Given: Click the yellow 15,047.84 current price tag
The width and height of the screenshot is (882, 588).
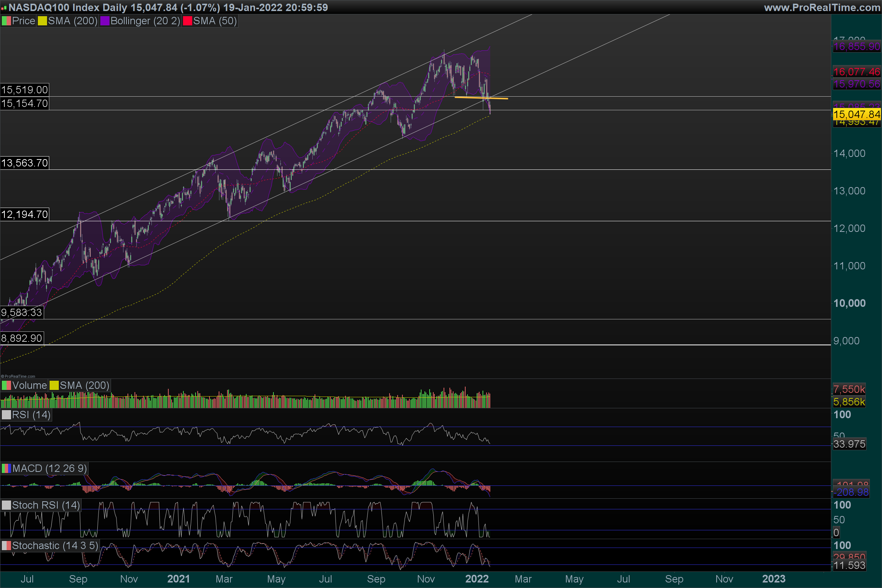Looking at the screenshot, I should pos(857,114).
